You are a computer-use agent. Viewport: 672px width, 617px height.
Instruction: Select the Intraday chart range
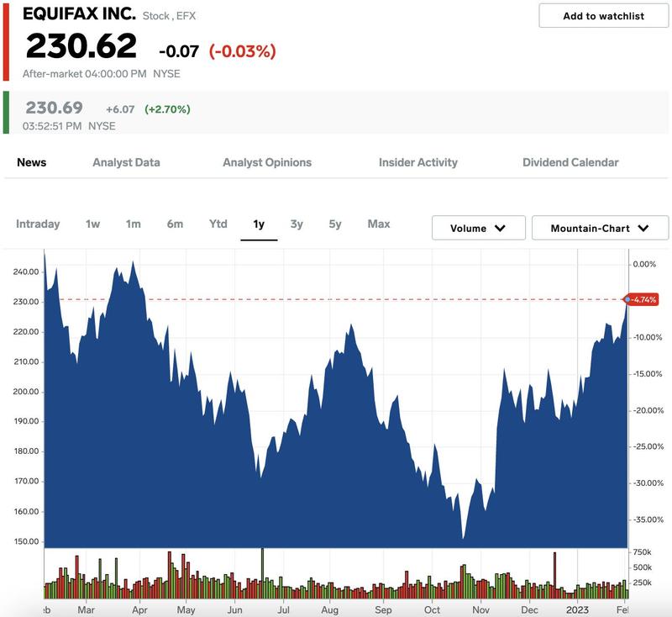[38, 224]
